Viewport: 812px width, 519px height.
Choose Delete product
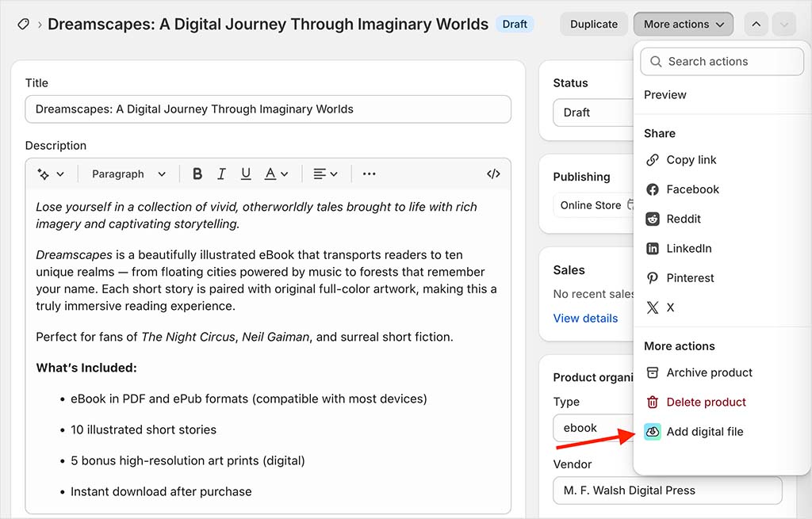706,402
